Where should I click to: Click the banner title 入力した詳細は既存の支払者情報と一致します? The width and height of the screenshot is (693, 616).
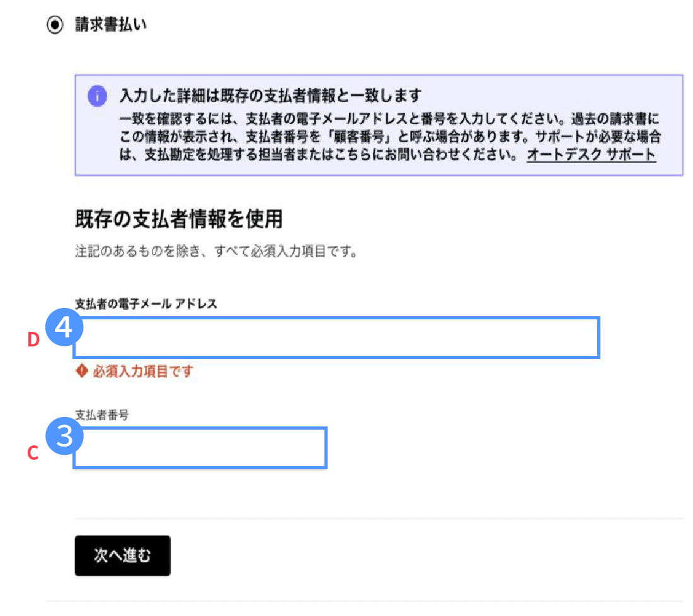(x=270, y=96)
